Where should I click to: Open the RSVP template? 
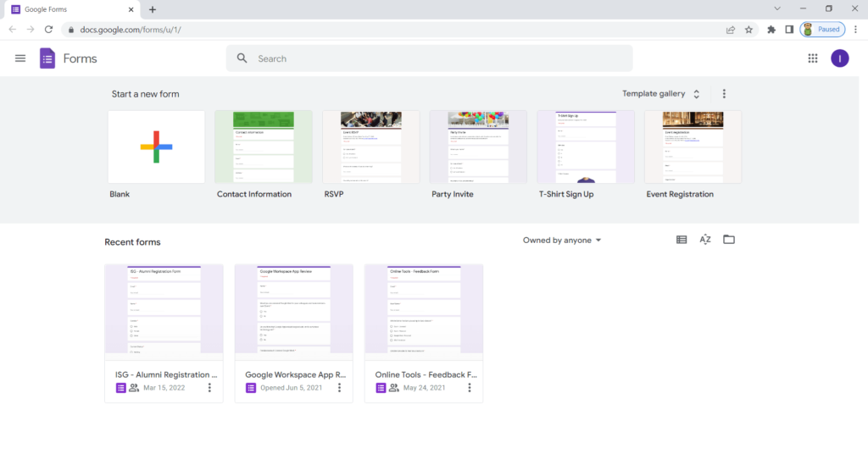371,147
